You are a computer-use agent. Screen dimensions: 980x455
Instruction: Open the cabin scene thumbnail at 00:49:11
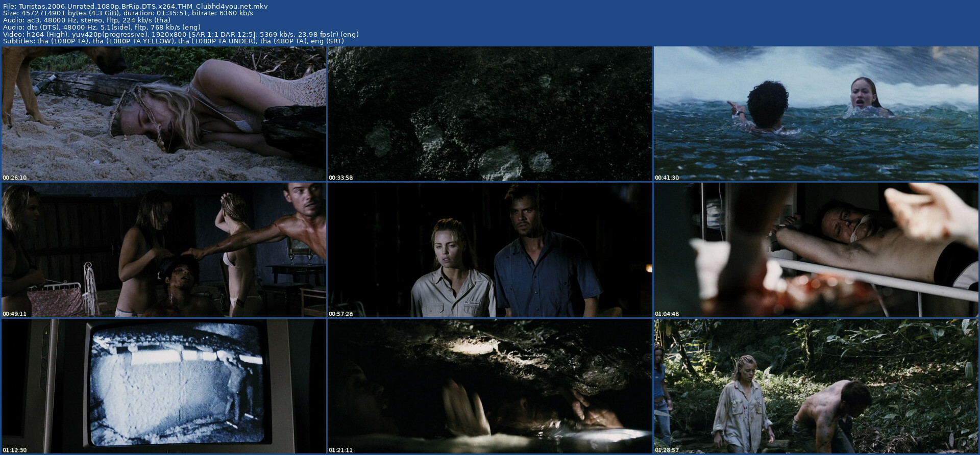(x=164, y=250)
